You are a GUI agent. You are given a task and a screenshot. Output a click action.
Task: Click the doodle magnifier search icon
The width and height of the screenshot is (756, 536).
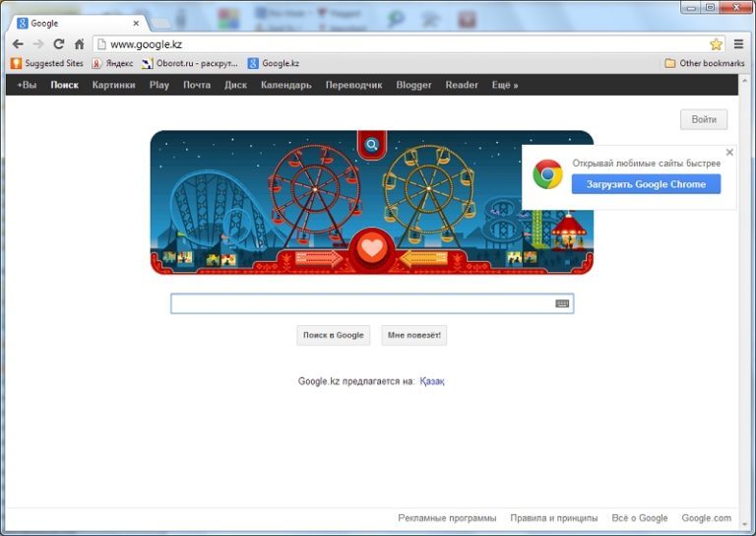click(372, 144)
